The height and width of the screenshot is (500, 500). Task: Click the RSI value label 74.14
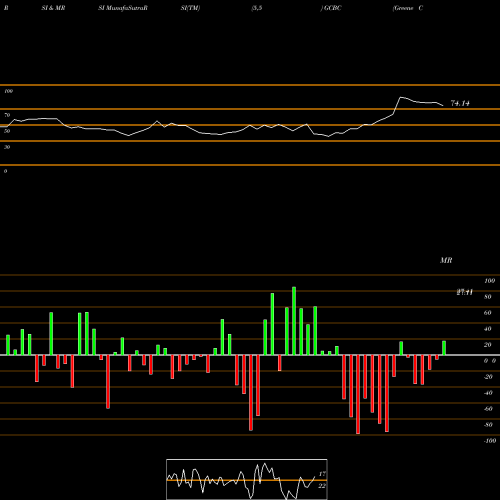(460, 103)
